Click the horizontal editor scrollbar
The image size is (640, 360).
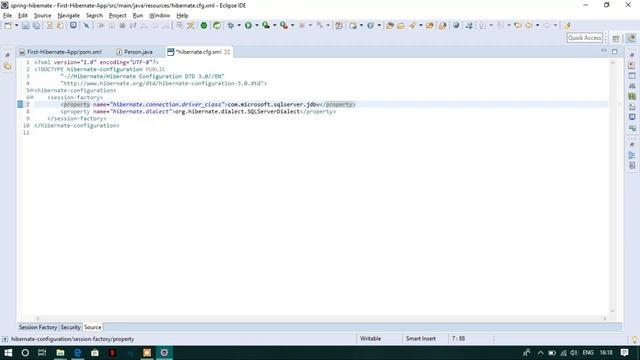coord(321,318)
